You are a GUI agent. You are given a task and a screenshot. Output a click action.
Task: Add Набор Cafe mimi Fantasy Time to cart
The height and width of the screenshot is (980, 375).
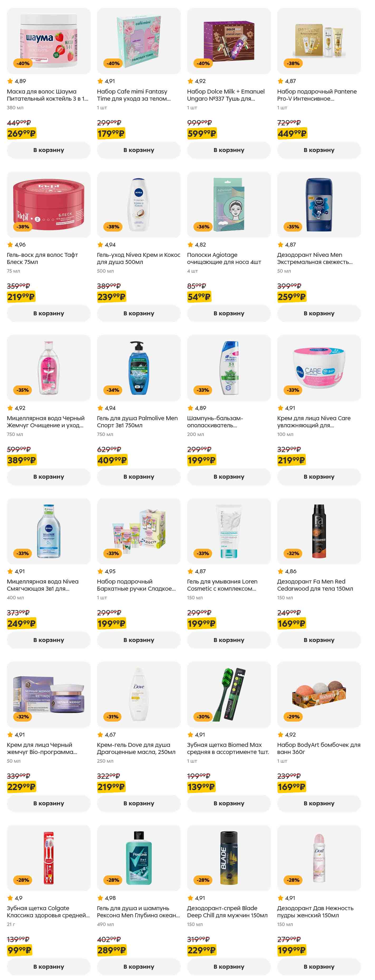pyautogui.click(x=139, y=150)
